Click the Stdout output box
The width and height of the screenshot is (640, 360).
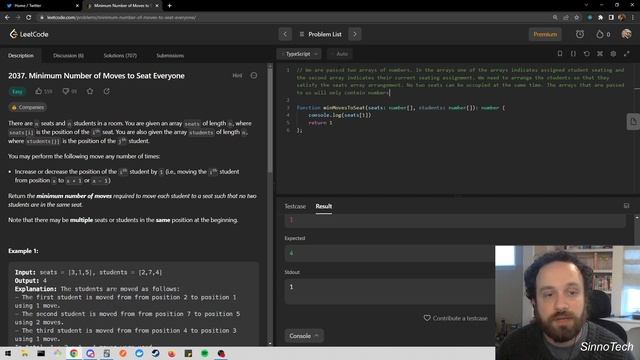(x=390, y=291)
